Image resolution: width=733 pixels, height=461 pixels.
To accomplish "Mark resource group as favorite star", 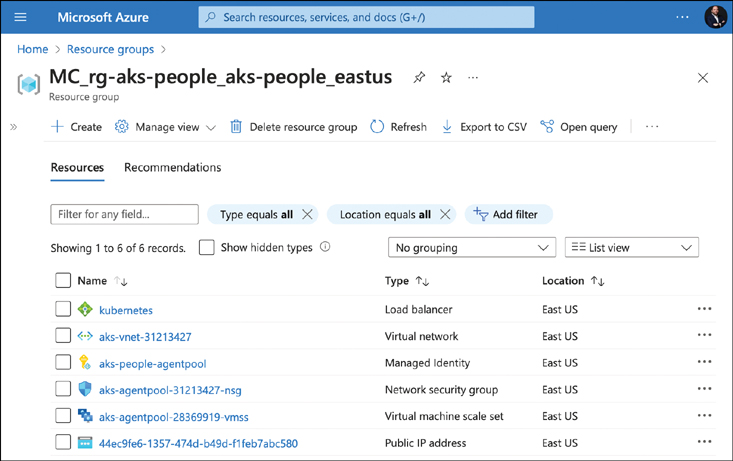I will [x=447, y=78].
